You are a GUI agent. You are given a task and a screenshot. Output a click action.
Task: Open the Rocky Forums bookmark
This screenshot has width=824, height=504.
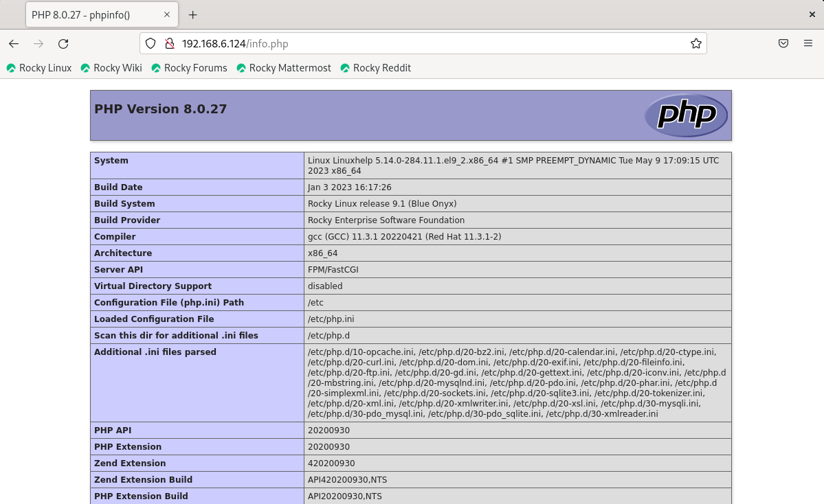click(189, 68)
